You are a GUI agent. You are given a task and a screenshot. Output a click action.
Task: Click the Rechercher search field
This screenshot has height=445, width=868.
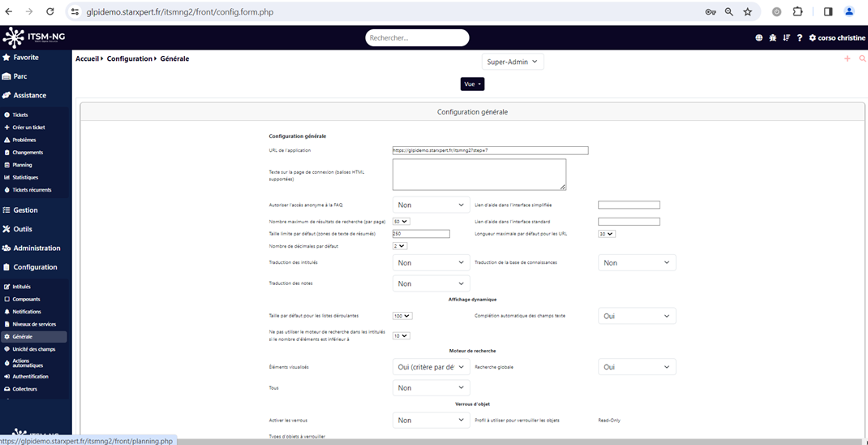(417, 37)
